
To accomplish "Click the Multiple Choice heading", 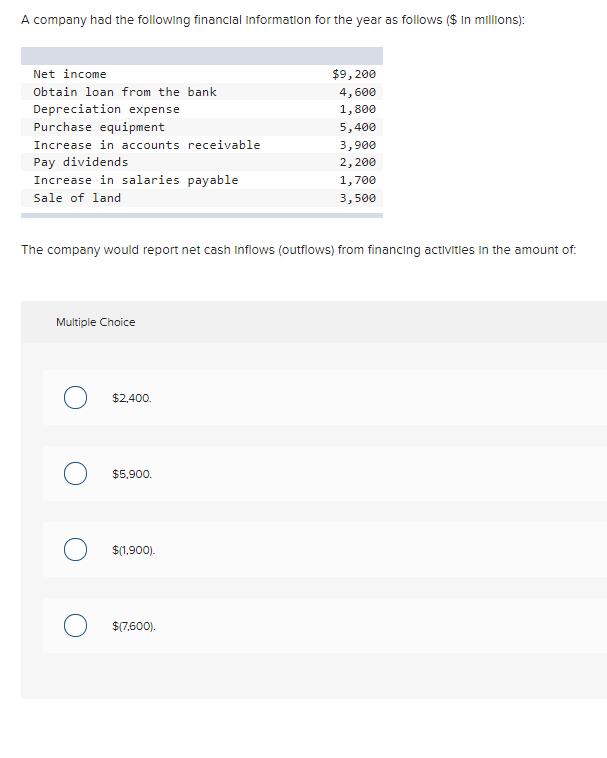I will tap(96, 322).
